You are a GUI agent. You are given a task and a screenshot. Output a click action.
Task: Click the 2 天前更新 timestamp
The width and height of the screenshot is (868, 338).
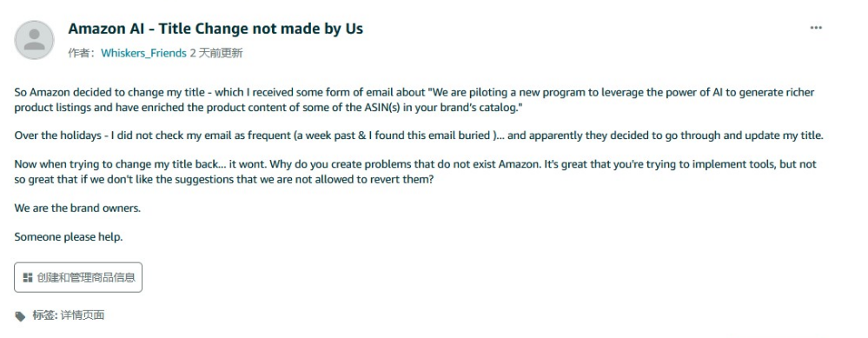coord(215,53)
